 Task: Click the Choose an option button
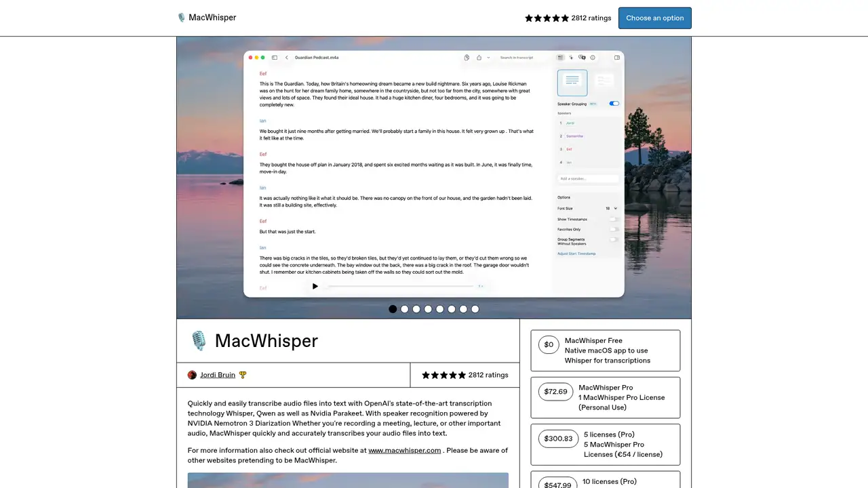pos(655,18)
